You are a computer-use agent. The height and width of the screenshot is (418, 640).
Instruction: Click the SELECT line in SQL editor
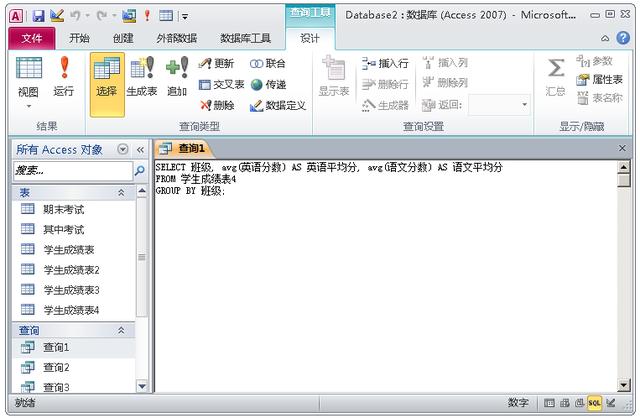click(x=329, y=167)
